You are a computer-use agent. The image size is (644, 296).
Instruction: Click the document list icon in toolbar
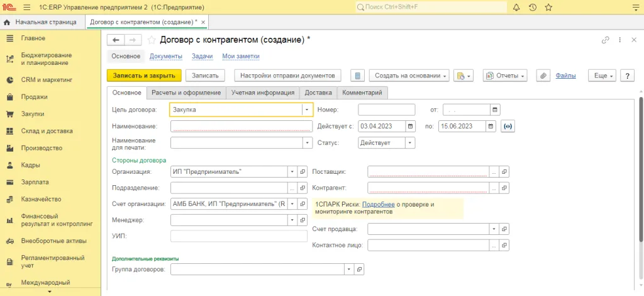tap(357, 76)
